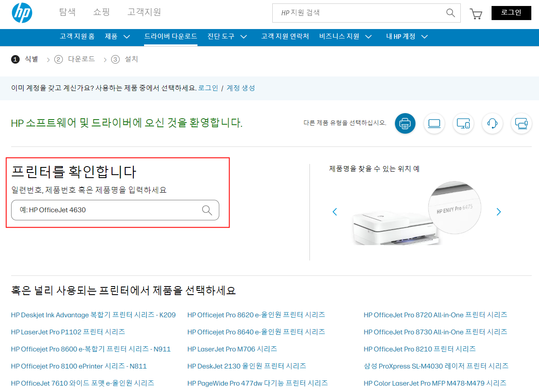
Task: Click the black 로그인 button
Action: pyautogui.click(x=511, y=13)
